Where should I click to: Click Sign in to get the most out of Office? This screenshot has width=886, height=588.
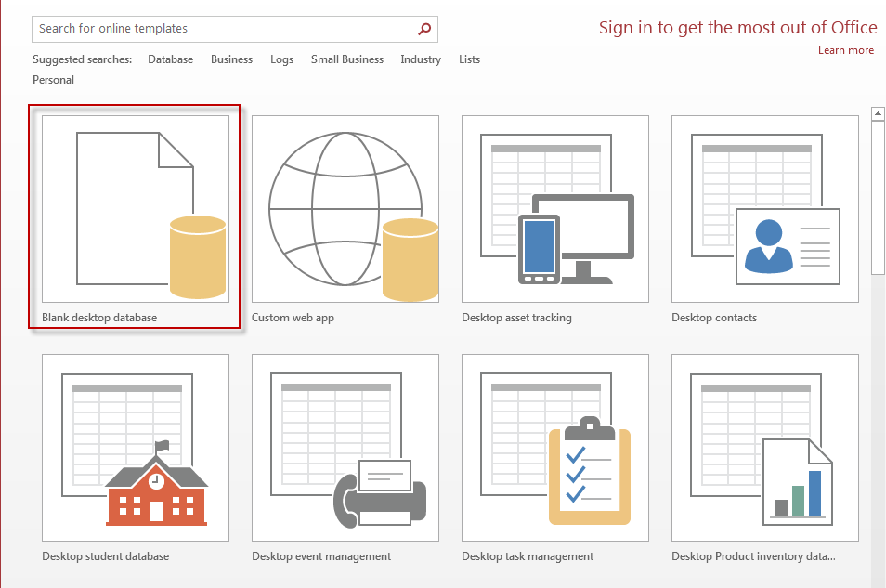click(738, 28)
